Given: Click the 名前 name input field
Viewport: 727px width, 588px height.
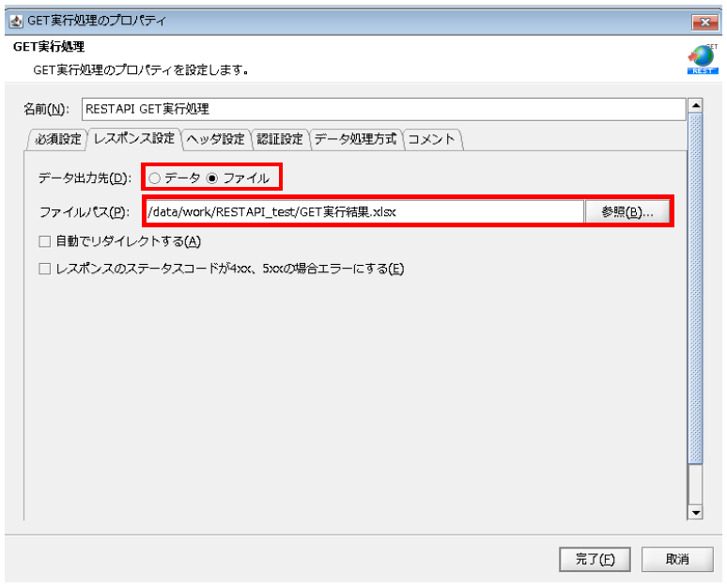Looking at the screenshot, I should point(383,109).
